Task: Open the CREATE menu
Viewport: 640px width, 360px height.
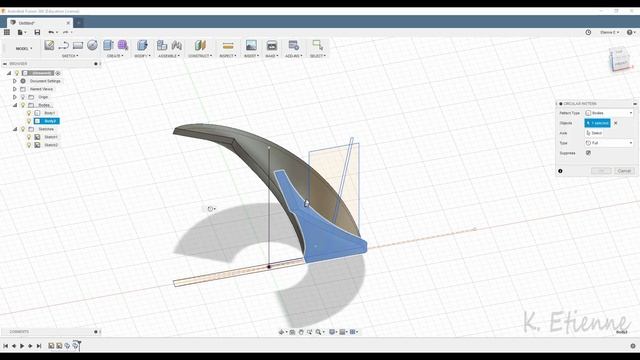Action: (115, 56)
